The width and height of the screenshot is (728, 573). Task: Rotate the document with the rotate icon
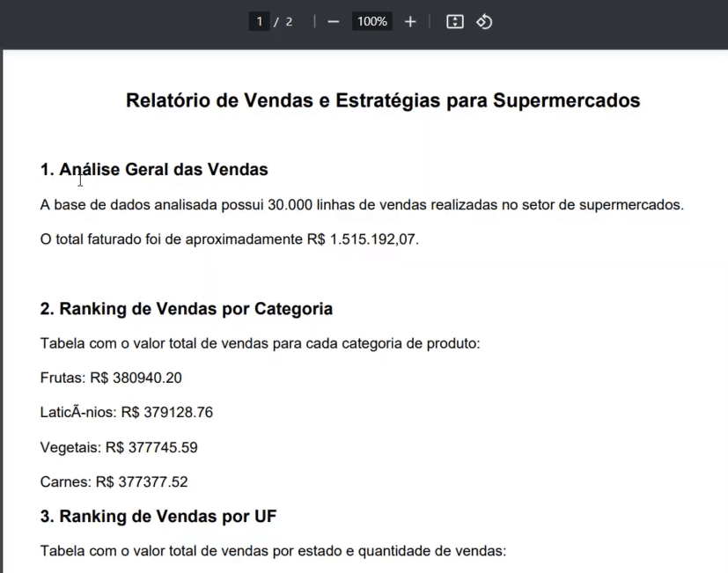[484, 22]
